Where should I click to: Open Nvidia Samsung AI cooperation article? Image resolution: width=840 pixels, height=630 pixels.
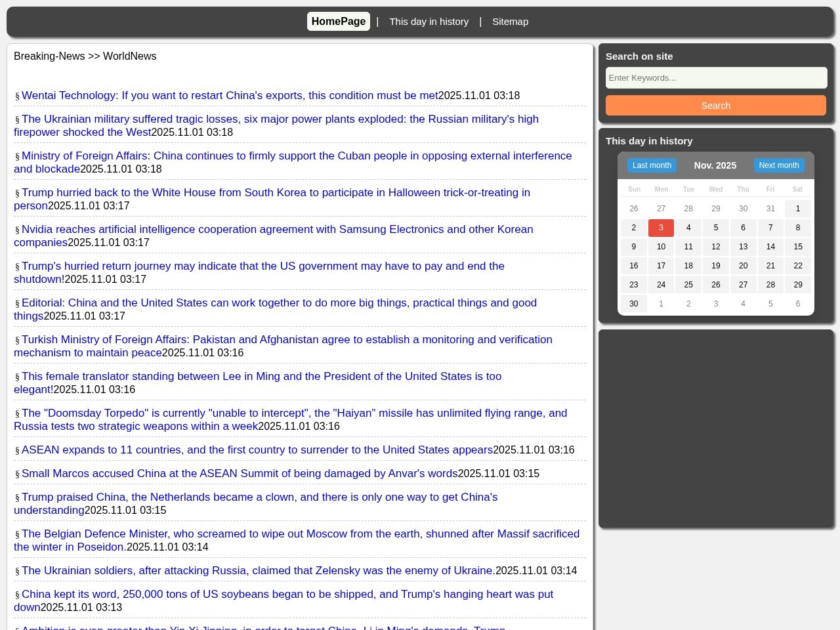tap(277, 230)
